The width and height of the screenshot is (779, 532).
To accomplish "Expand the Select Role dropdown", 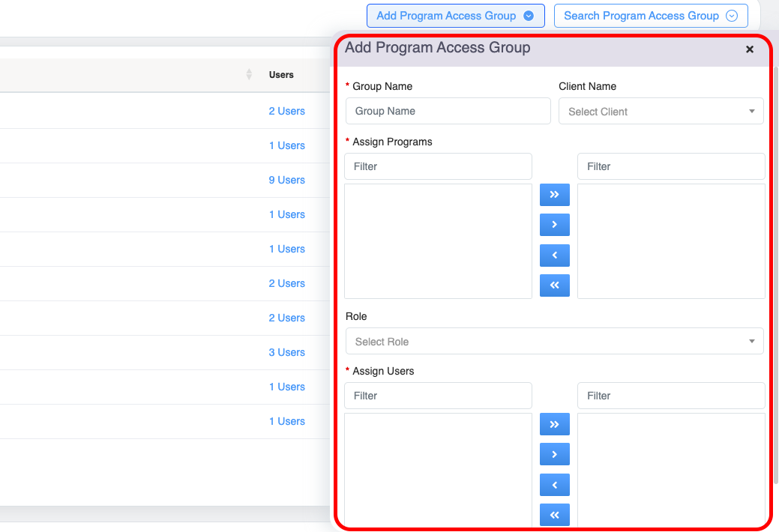I will (554, 342).
